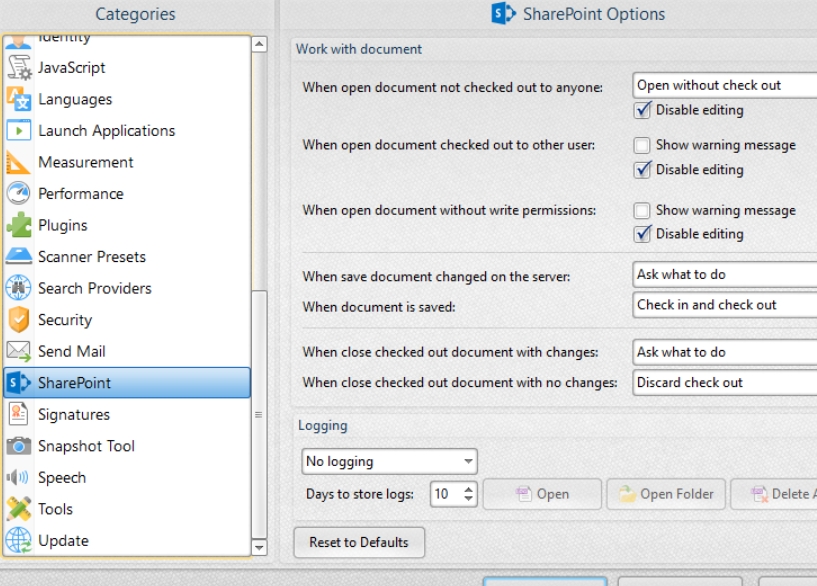This screenshot has width=817, height=586.
Task: Select the SharePoint category
Action: click(127, 383)
